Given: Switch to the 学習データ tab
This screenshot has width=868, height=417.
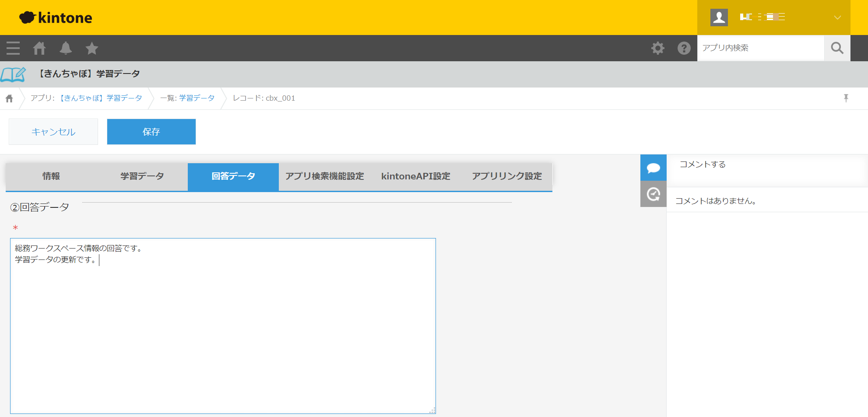Looking at the screenshot, I should 142,176.
